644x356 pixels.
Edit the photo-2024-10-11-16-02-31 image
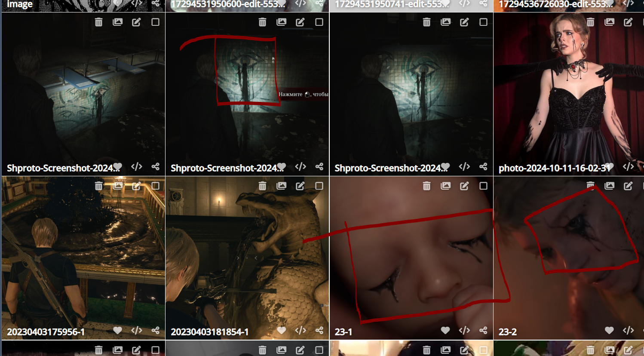point(628,22)
